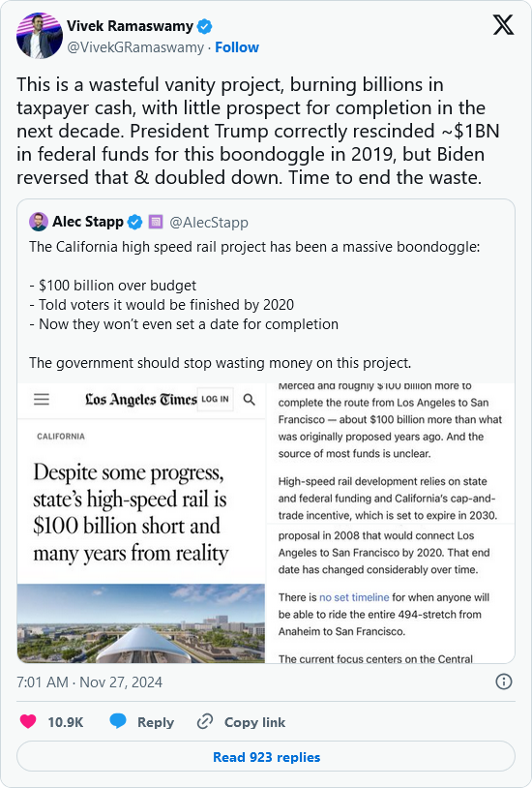Open the @VivekGRamaswamy handle link

click(135, 47)
